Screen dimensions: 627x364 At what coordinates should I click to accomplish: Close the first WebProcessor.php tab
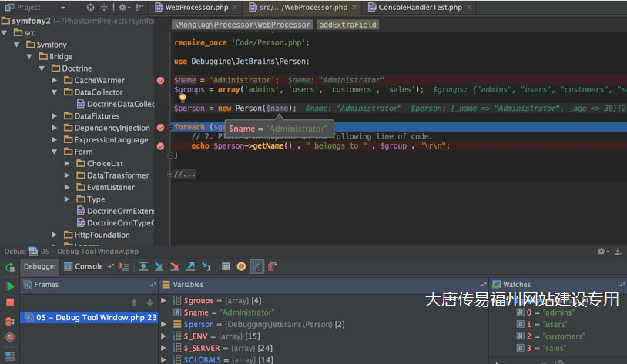pos(235,7)
